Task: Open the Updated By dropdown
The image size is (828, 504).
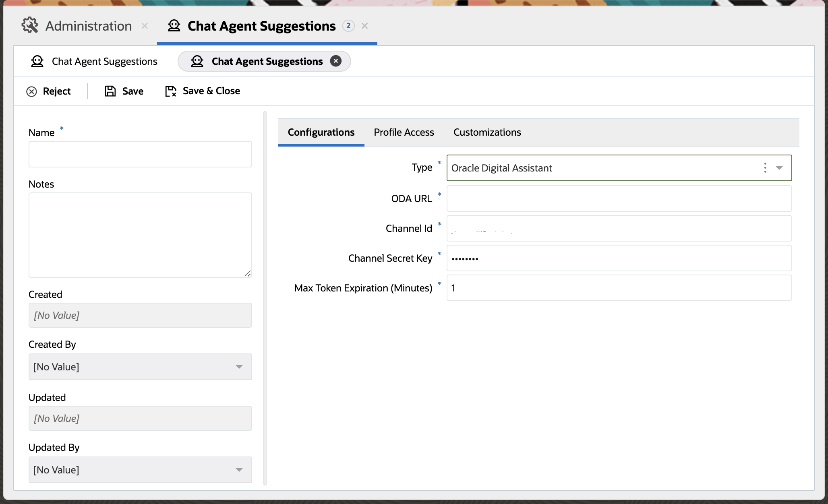Action: [x=239, y=470]
